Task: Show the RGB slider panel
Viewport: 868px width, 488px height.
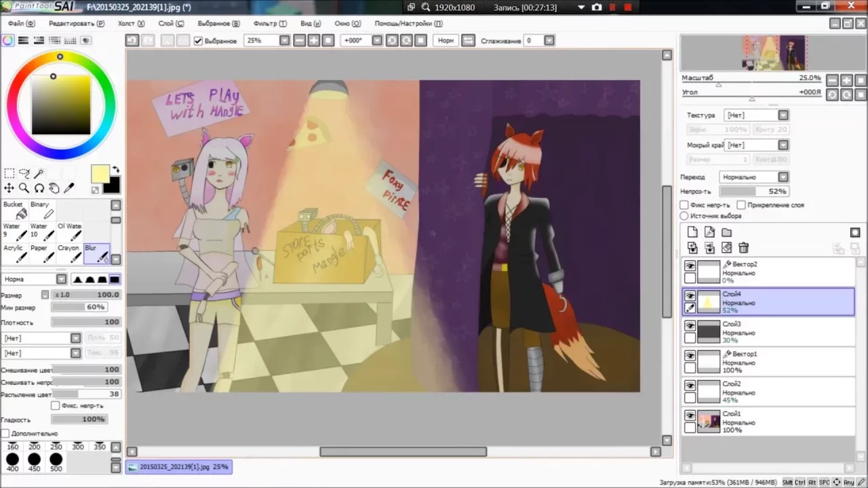Action: click(23, 41)
